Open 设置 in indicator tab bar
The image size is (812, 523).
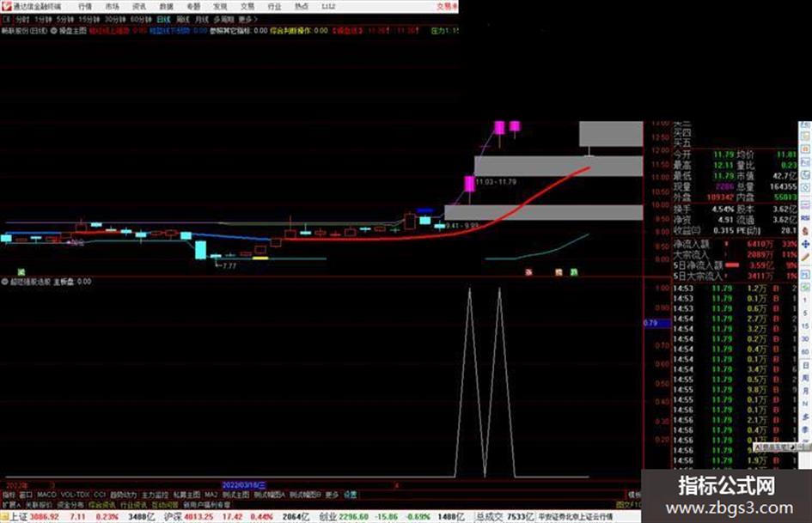(351, 495)
